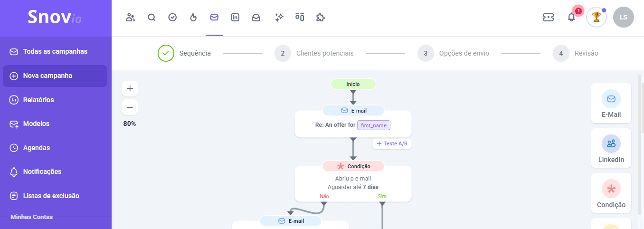This screenshot has width=644, height=229.
Task: Open the LinkedIn automation icon in top bar
Action: pos(235,18)
